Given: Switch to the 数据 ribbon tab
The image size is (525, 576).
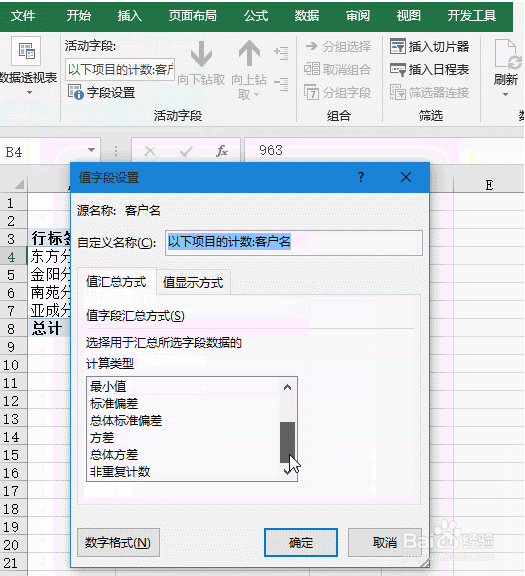Looking at the screenshot, I should 307,16.
